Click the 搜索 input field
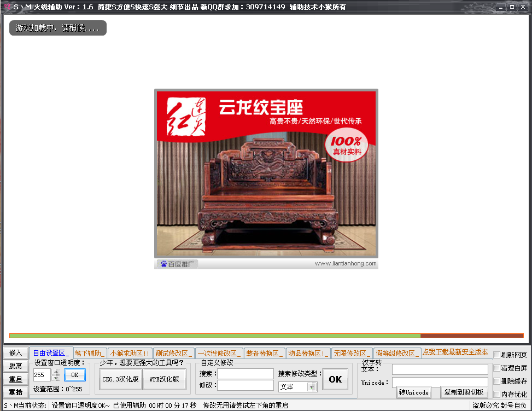This screenshot has width=532, height=411. (x=245, y=374)
